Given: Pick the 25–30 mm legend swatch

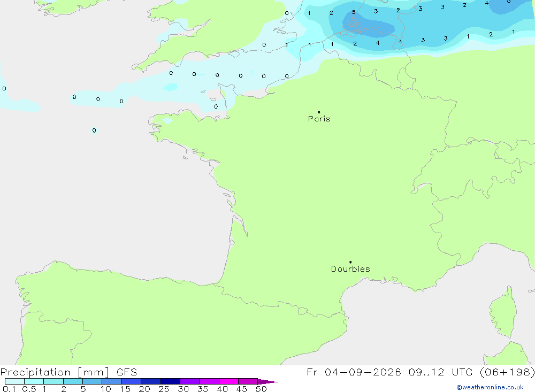Looking at the screenshot, I should pos(170,381).
